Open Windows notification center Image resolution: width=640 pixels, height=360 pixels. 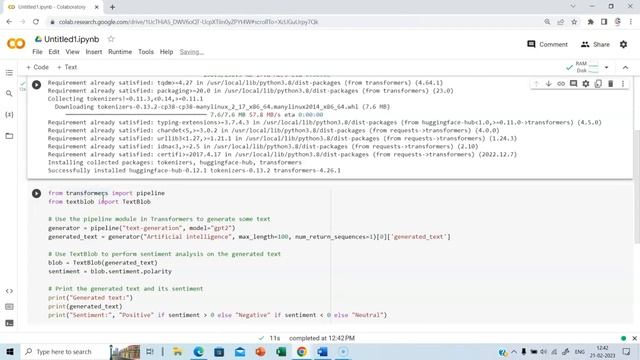tap(627, 351)
